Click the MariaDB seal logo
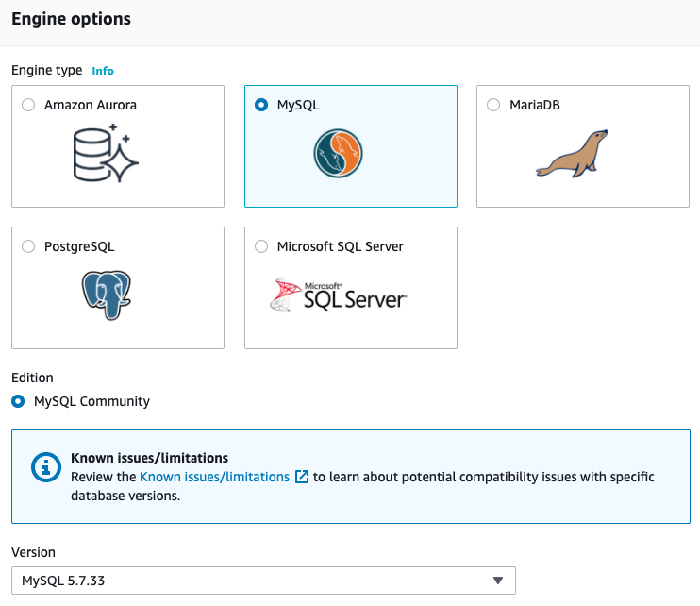Image resolution: width=700 pixels, height=606 pixels. point(572,154)
